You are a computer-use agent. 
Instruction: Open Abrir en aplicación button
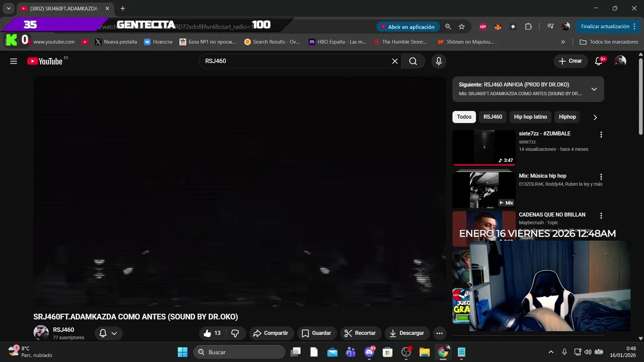coord(408,27)
